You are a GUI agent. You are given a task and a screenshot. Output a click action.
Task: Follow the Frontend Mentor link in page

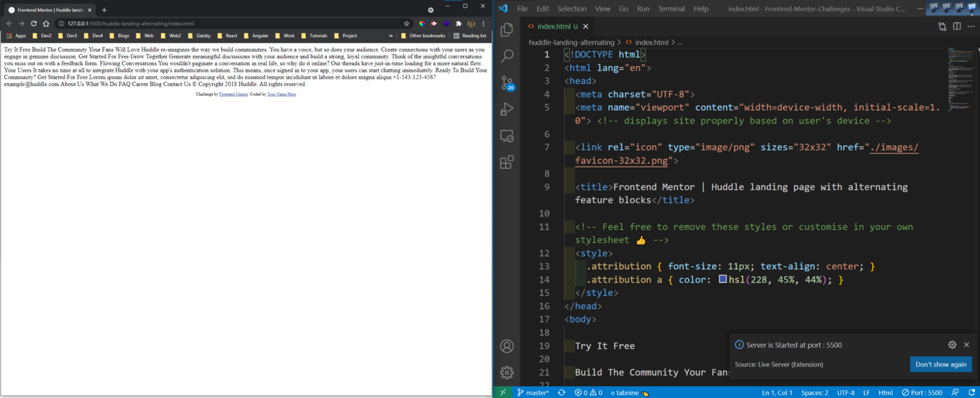pyautogui.click(x=233, y=94)
